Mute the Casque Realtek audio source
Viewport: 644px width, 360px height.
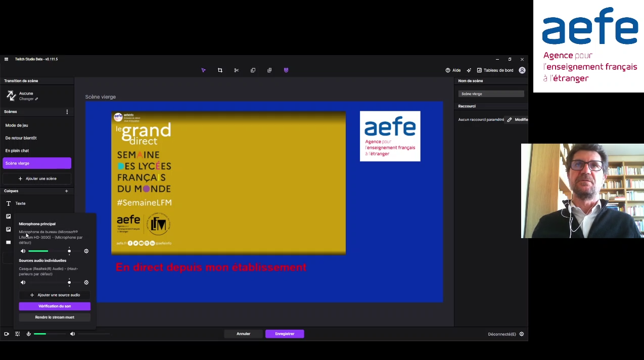23,282
